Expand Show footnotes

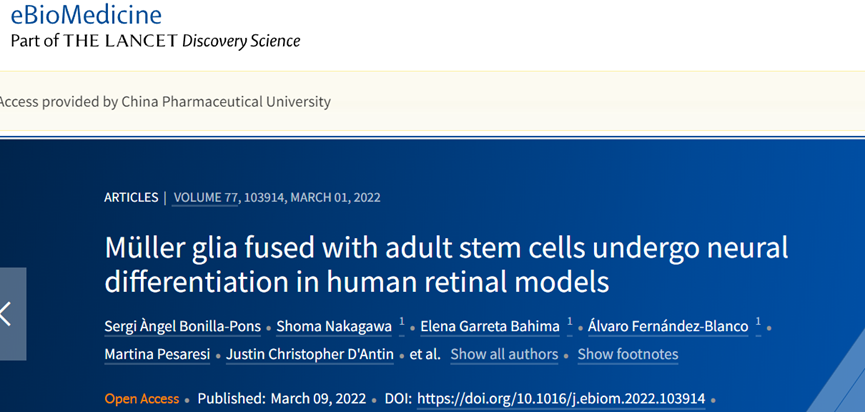tap(627, 354)
